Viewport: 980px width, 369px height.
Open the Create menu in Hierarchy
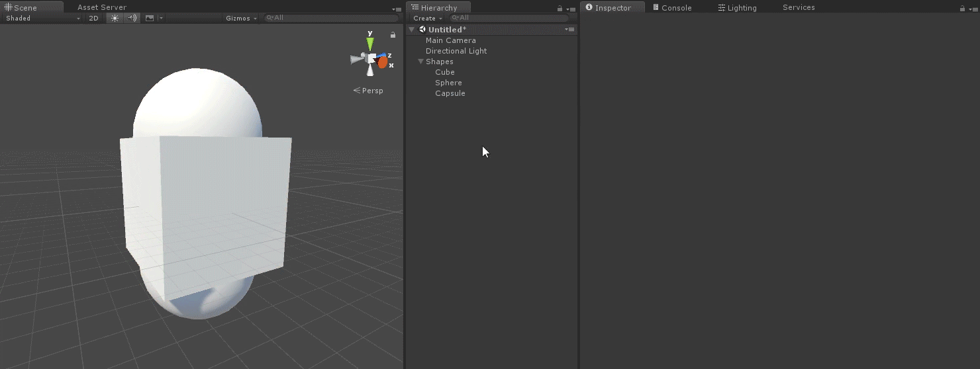point(428,19)
